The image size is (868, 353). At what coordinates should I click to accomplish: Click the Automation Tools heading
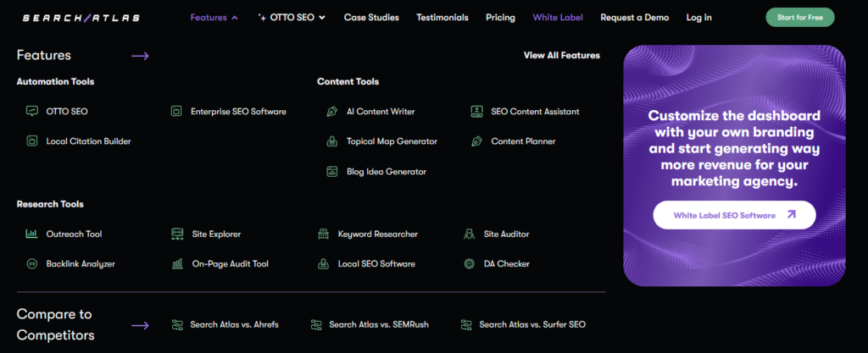(55, 81)
